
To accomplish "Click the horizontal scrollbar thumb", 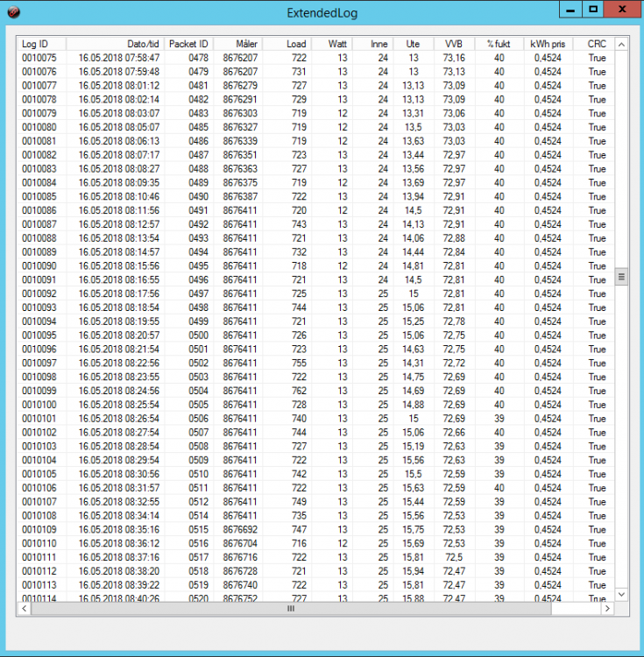I will tap(290, 608).
